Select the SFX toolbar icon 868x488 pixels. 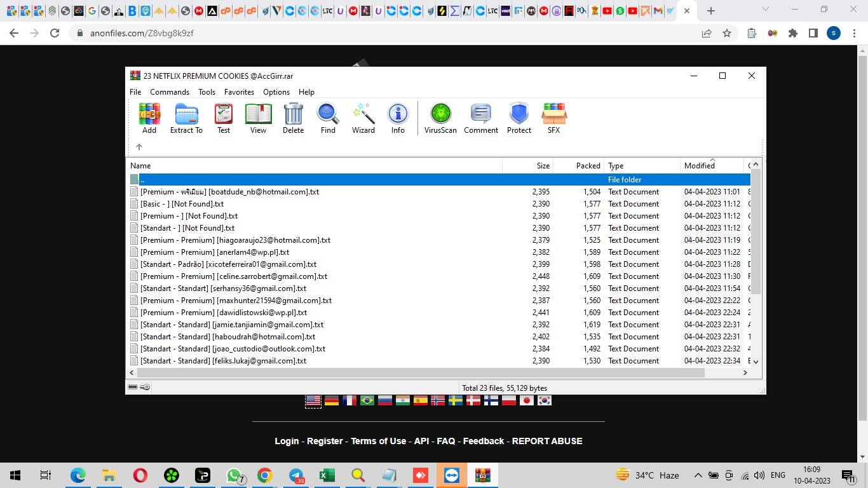pos(553,119)
